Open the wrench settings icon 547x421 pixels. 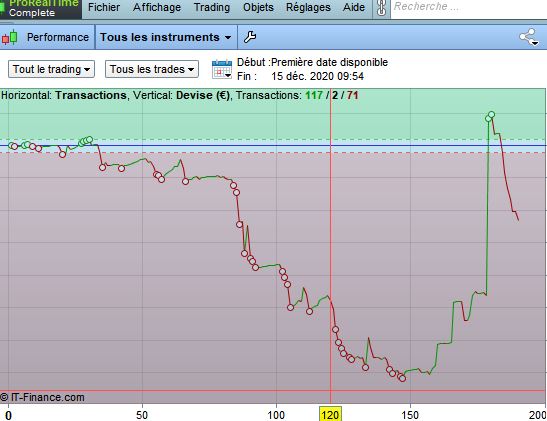click(x=250, y=37)
